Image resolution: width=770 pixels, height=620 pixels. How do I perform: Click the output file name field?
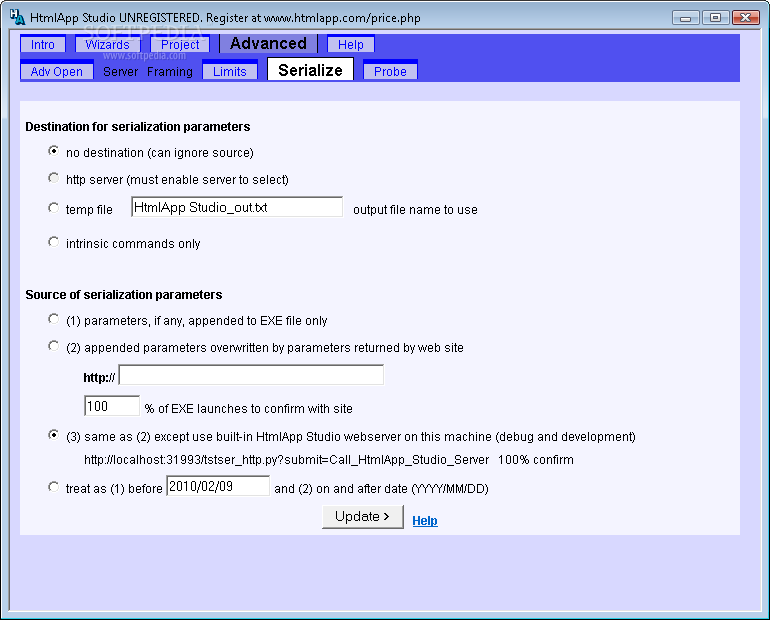point(237,207)
